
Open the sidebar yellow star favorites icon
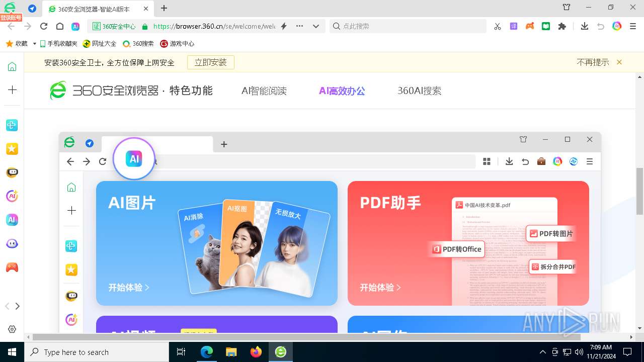(12, 149)
